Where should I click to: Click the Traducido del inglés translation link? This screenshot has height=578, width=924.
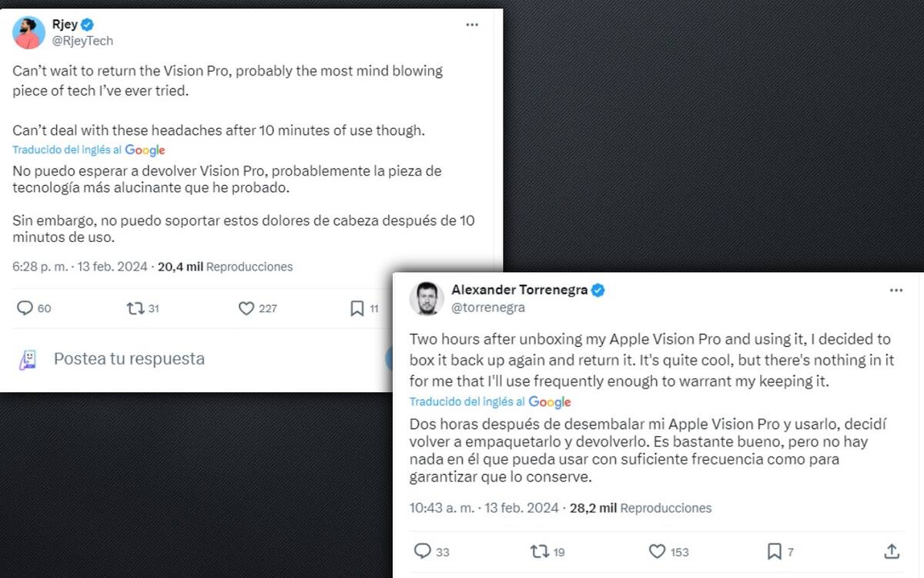click(x=66, y=150)
